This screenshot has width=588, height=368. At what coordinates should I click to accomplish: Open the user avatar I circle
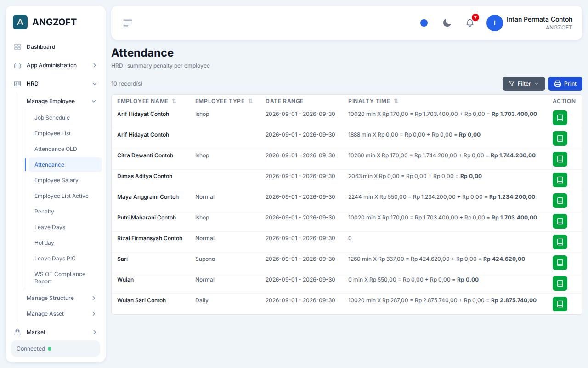click(x=495, y=23)
